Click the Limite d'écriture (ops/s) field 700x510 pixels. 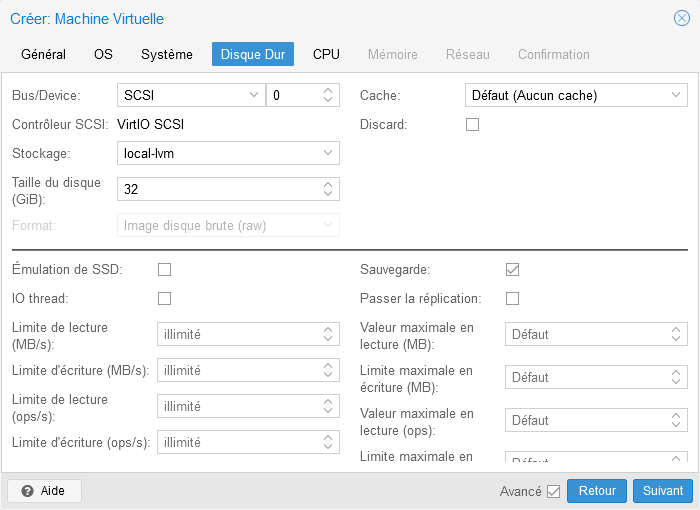[238, 442]
